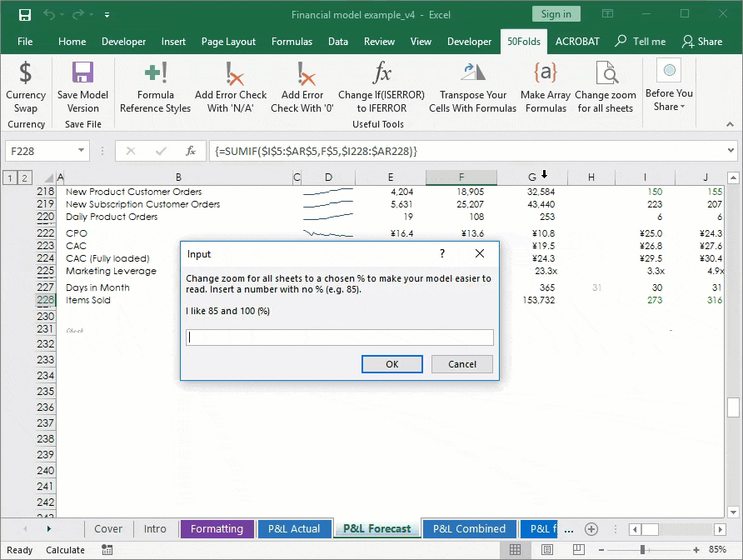Click the macro recording status icon
This screenshot has width=743, height=560.
point(107,550)
